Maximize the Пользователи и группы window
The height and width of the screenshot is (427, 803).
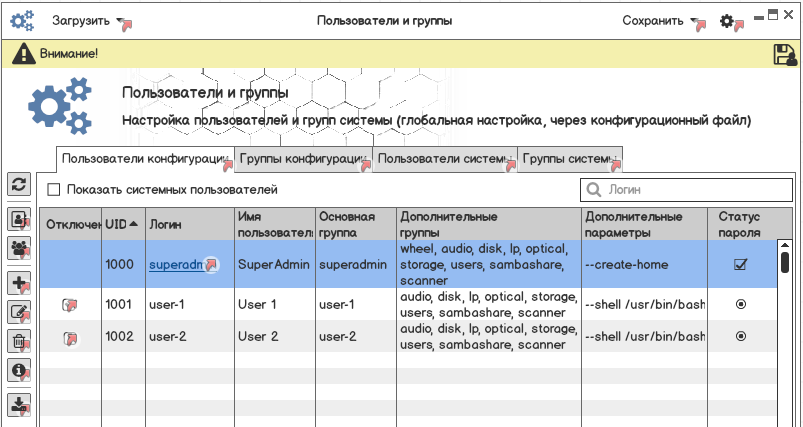(773, 15)
